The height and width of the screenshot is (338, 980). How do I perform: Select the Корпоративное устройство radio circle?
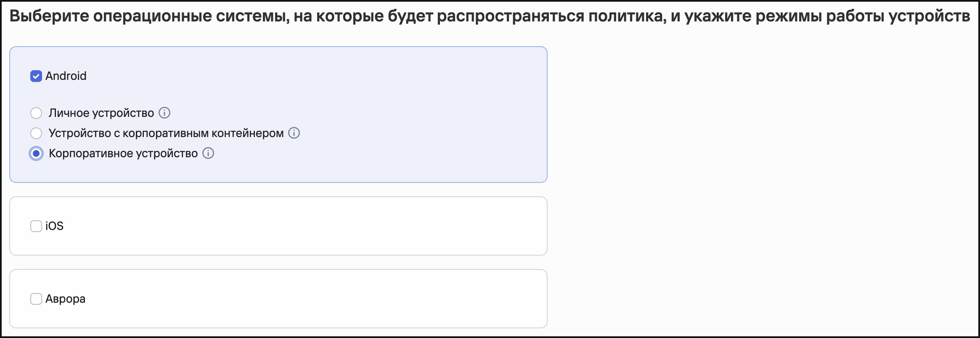coord(36,153)
